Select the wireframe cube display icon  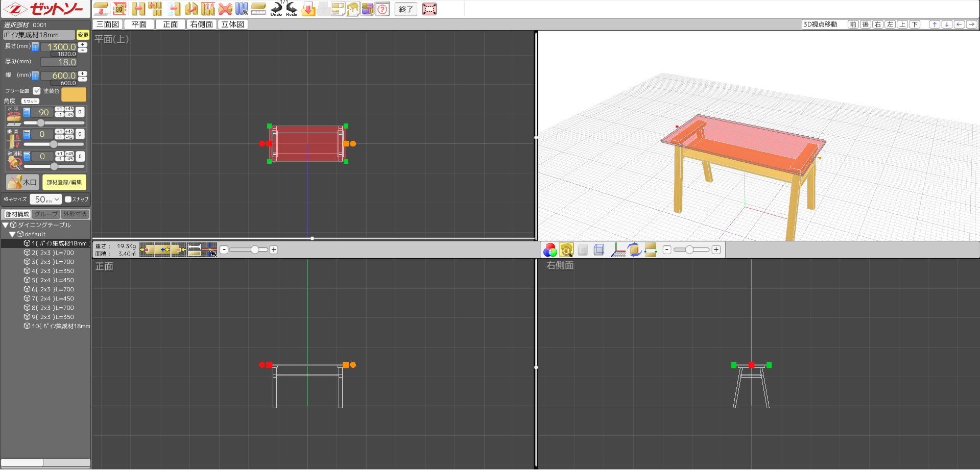(599, 250)
